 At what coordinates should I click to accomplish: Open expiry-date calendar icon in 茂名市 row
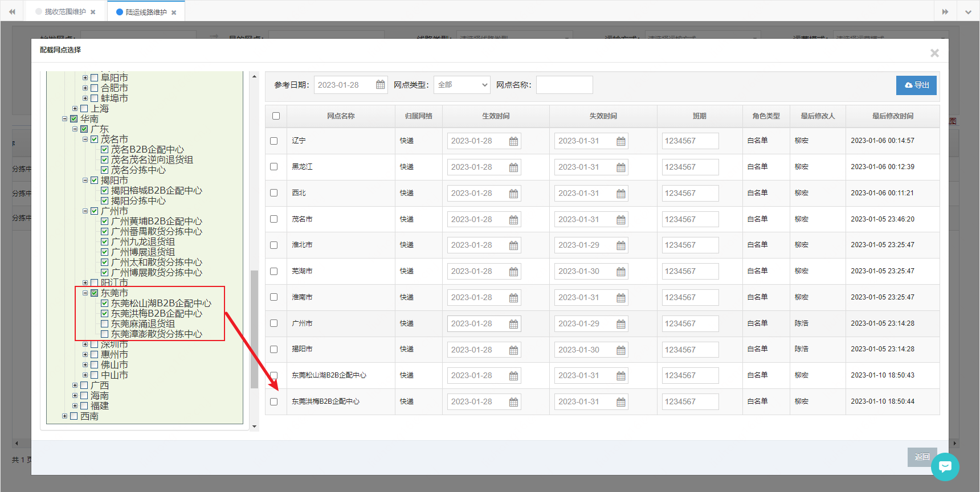[621, 220]
